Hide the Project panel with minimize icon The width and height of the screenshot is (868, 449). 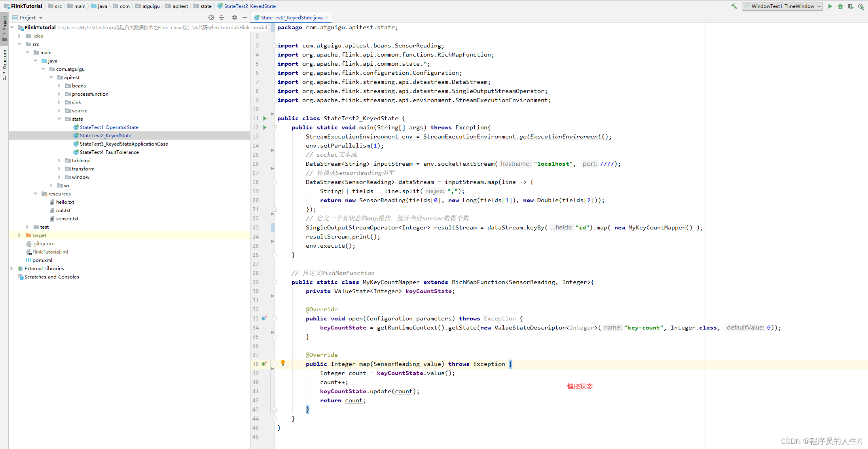click(x=245, y=17)
